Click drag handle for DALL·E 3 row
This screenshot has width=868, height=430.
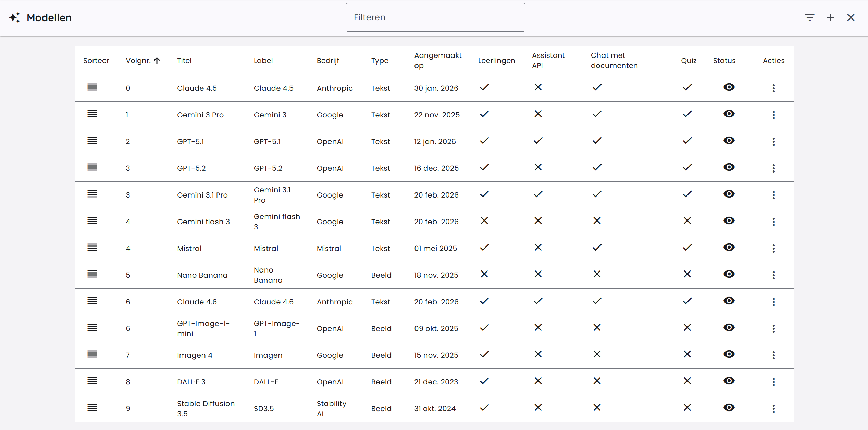tap(92, 381)
